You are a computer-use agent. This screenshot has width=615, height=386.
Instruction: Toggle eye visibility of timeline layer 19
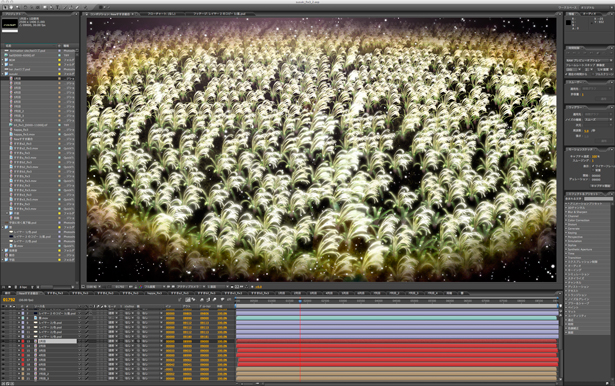3,369
